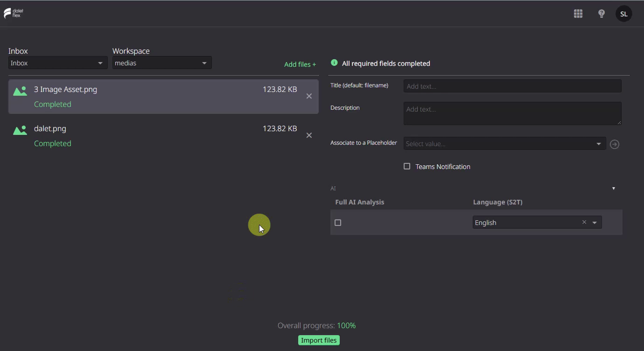Viewport: 644px width, 351px height.
Task: Click the Dalet Flex logo
Action: pyautogui.click(x=14, y=13)
